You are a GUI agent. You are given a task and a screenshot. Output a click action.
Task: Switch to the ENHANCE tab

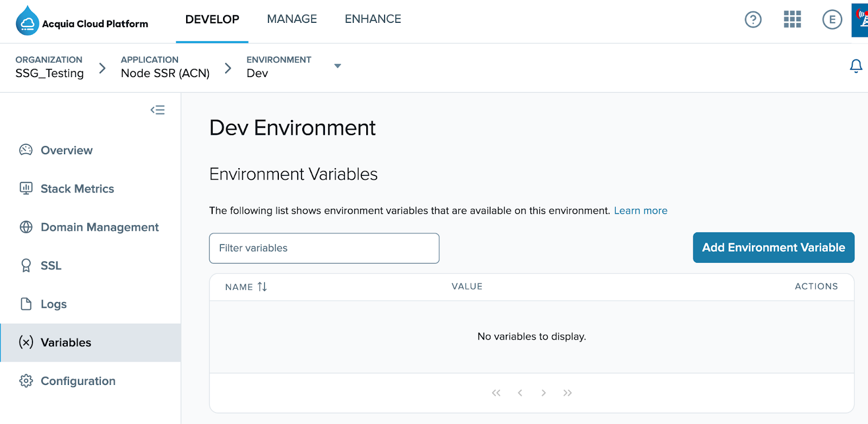373,20
